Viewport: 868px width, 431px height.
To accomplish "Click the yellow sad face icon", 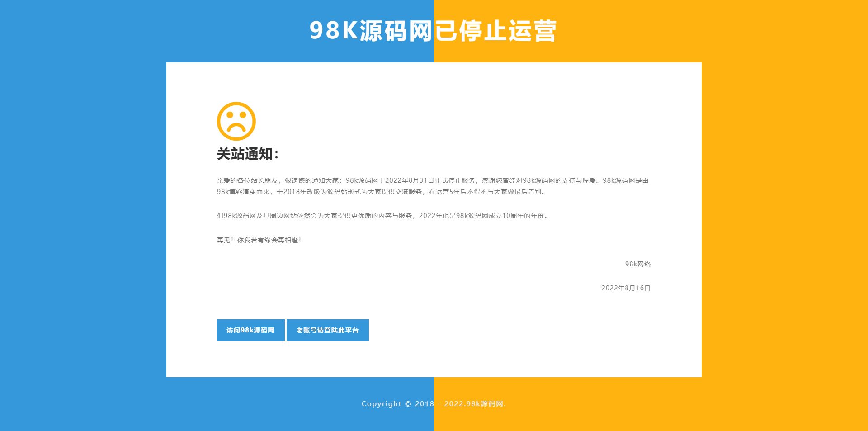I will [236, 122].
